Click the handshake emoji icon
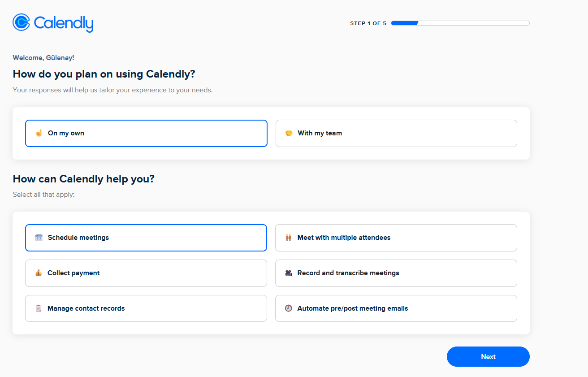This screenshot has height=377, width=588. click(x=289, y=133)
